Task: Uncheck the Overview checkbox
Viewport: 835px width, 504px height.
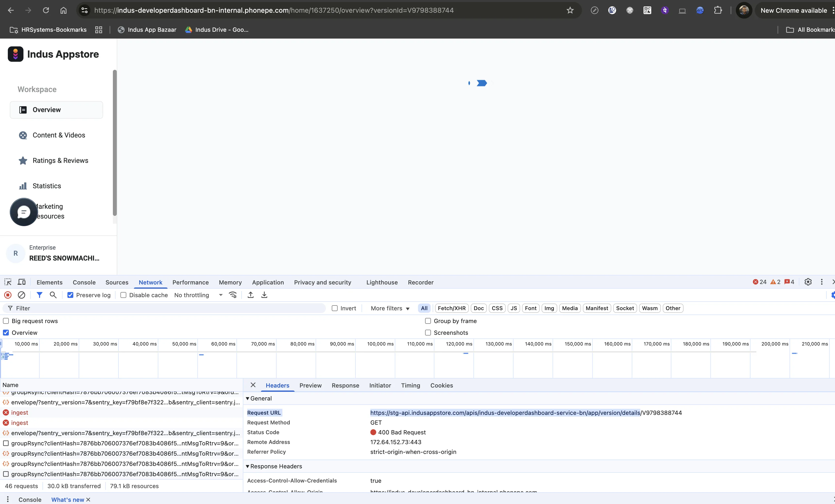Action: point(6,333)
